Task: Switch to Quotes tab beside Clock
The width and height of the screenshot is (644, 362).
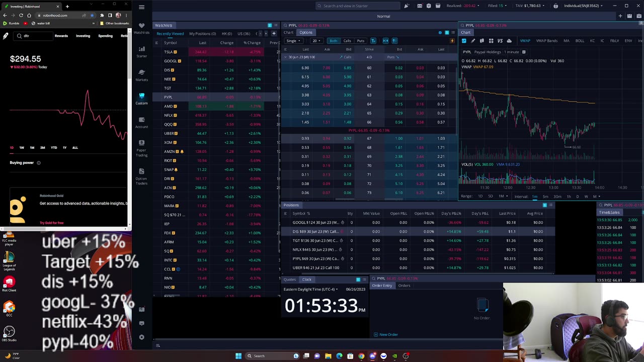Action: tap(290, 280)
